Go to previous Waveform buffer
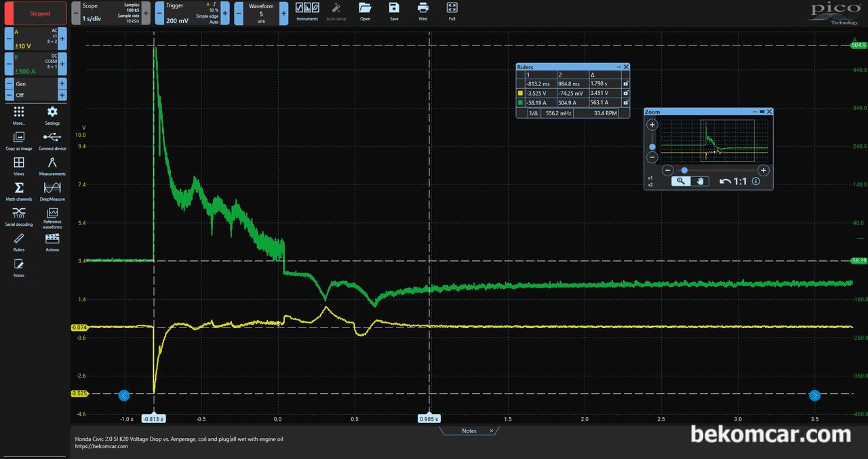The width and height of the screenshot is (868, 459). tap(238, 13)
